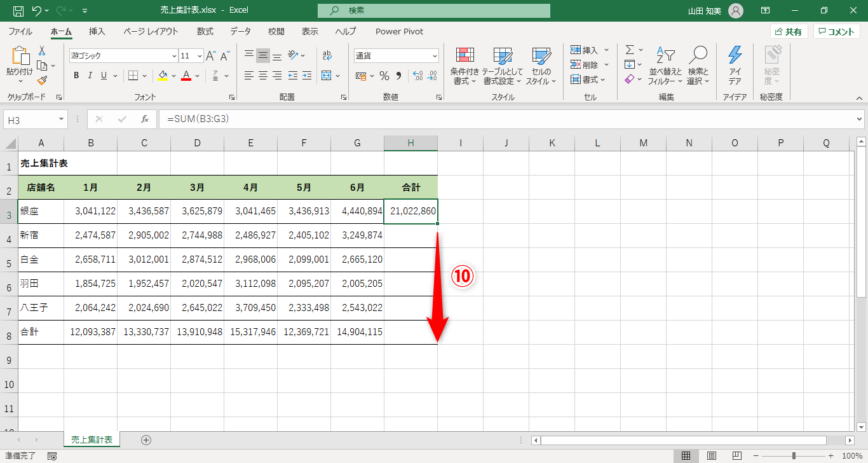The height and width of the screenshot is (463, 868).
Task: Toggle middle vertical alignment
Action: click(x=263, y=55)
